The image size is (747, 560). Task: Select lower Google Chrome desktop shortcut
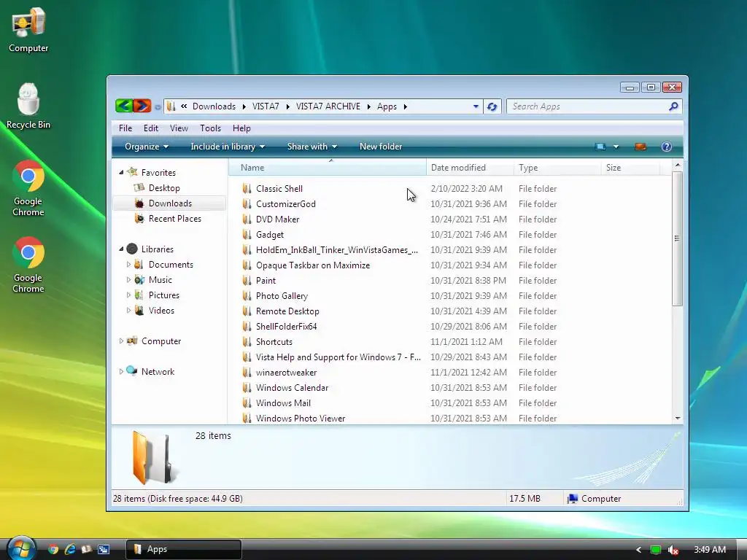coord(28,265)
